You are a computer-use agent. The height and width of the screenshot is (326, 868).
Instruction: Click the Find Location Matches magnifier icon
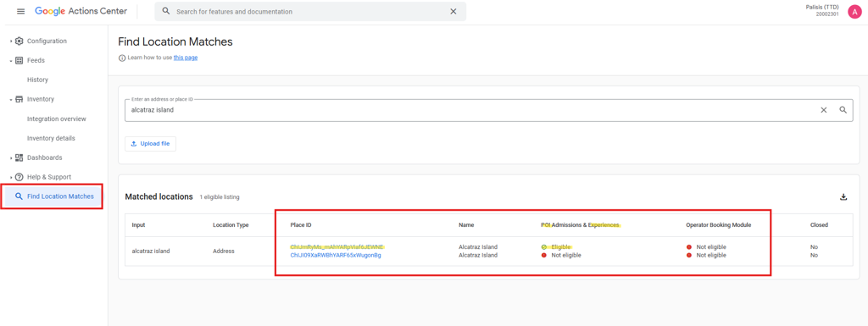(x=19, y=196)
